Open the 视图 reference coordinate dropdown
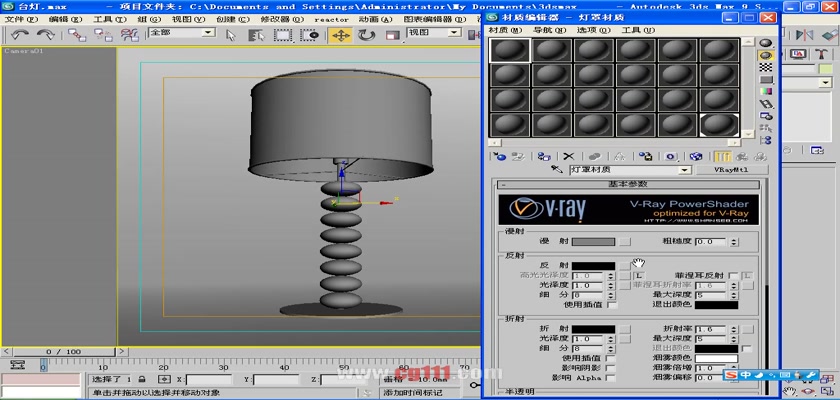The height and width of the screenshot is (400, 840). 454,33
